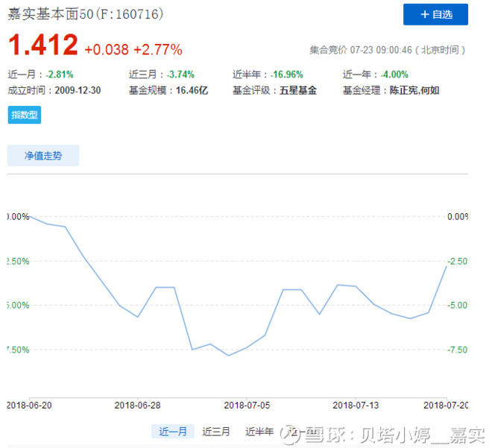Open the 净值走势 tab
Screen dimensions: 492x448
click(x=43, y=156)
